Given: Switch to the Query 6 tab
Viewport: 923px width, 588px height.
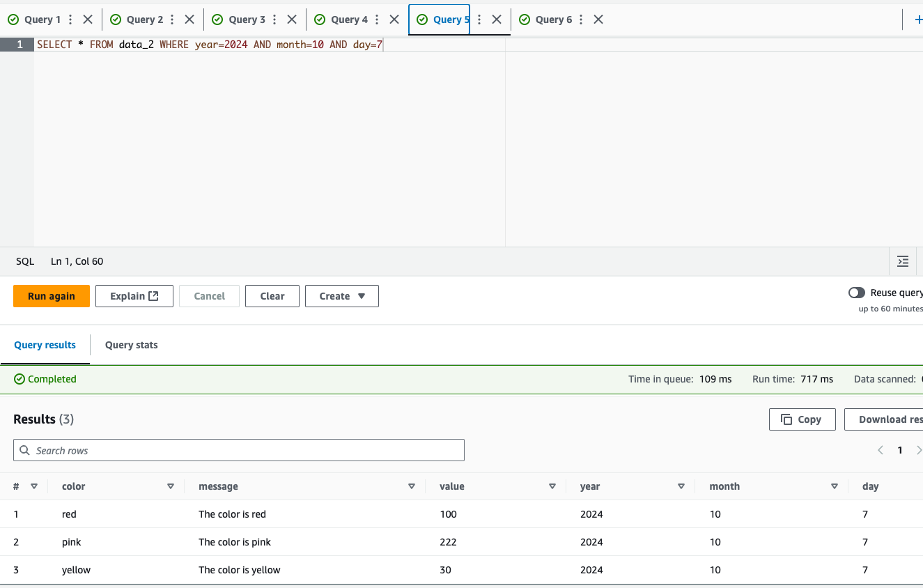Looking at the screenshot, I should pos(546,20).
